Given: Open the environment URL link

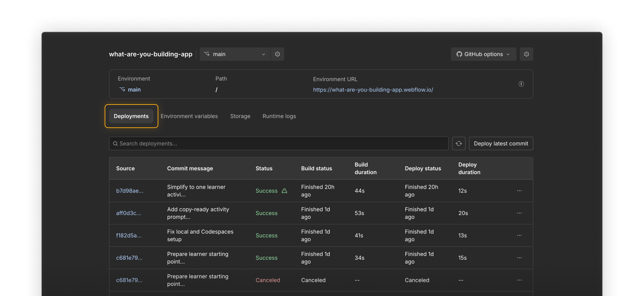Looking at the screenshot, I should tap(373, 90).
